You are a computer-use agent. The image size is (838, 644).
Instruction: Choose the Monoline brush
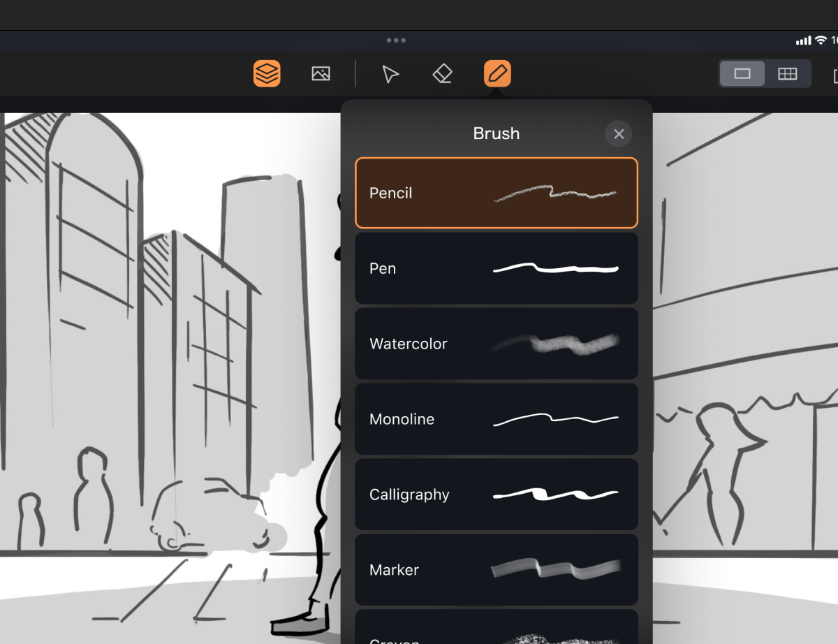[x=497, y=419]
